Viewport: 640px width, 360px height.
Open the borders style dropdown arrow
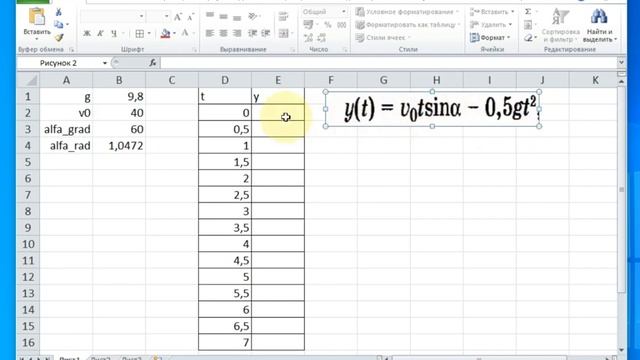[149, 33]
